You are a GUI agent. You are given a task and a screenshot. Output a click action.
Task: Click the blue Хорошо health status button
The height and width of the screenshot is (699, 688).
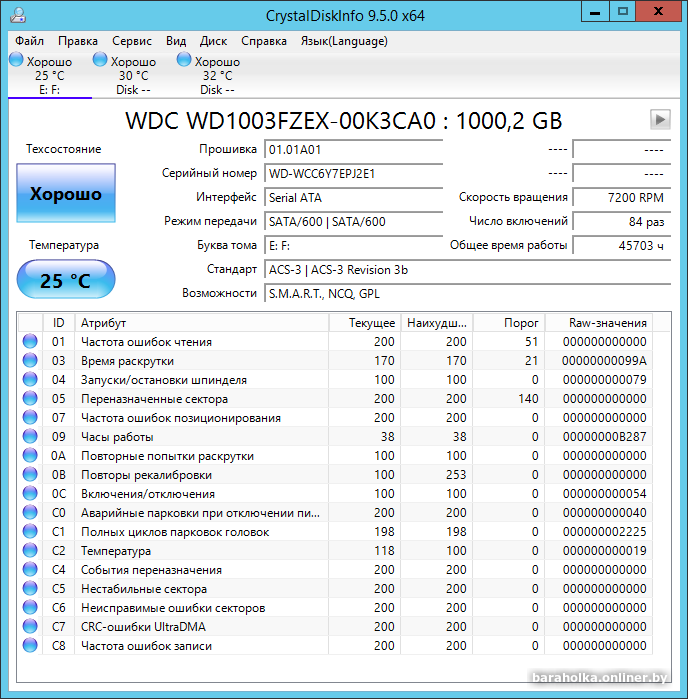66,193
